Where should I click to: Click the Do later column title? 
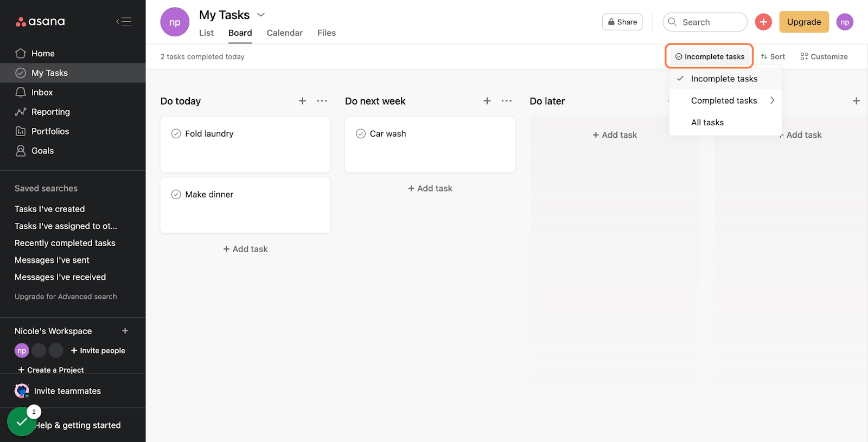pos(547,101)
